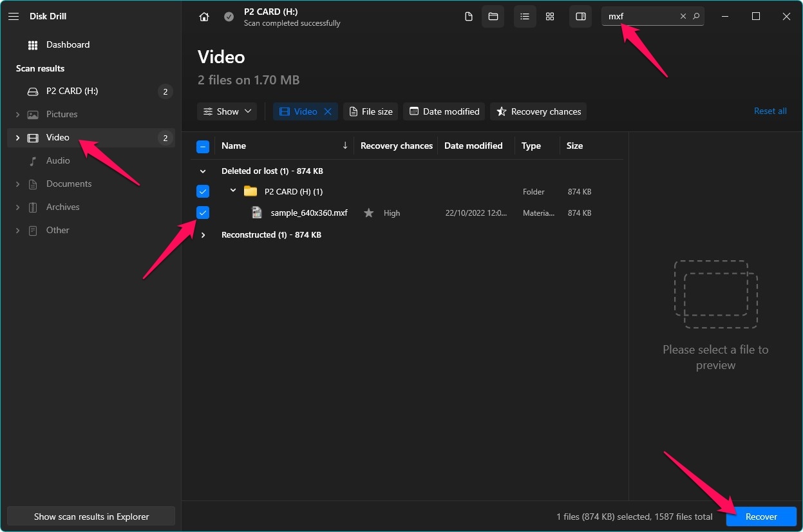The height and width of the screenshot is (532, 803).
Task: Collapse the Deleted or lost group
Action: 203,171
